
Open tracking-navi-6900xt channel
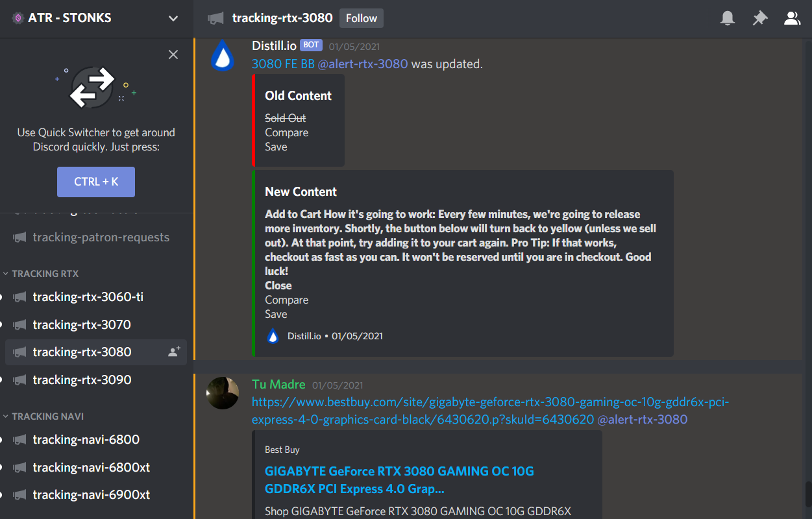96,495
